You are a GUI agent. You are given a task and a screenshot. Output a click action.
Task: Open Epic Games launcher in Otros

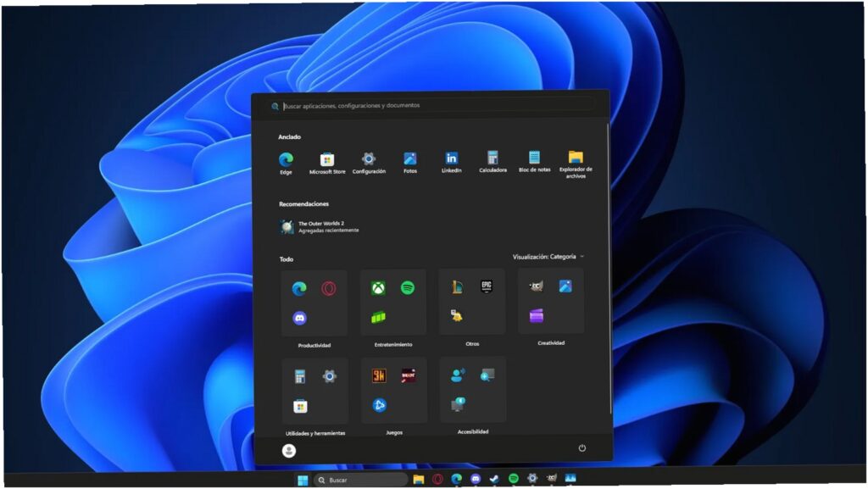[x=487, y=286]
